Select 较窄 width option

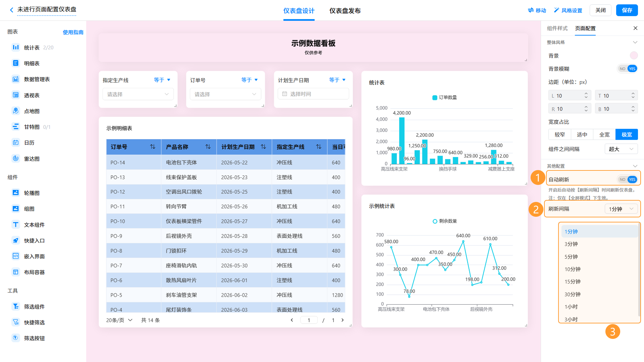[x=560, y=135]
